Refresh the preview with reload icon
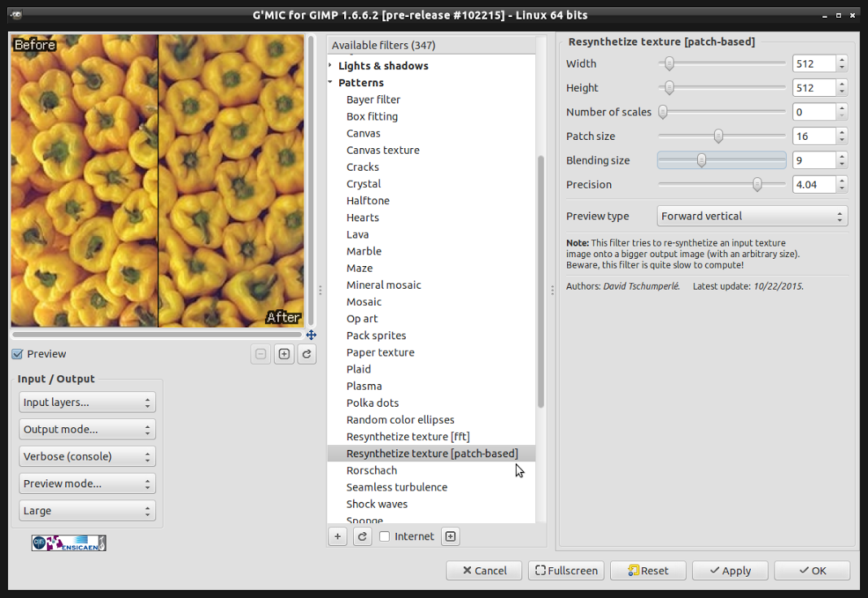This screenshot has width=868, height=598. (307, 354)
